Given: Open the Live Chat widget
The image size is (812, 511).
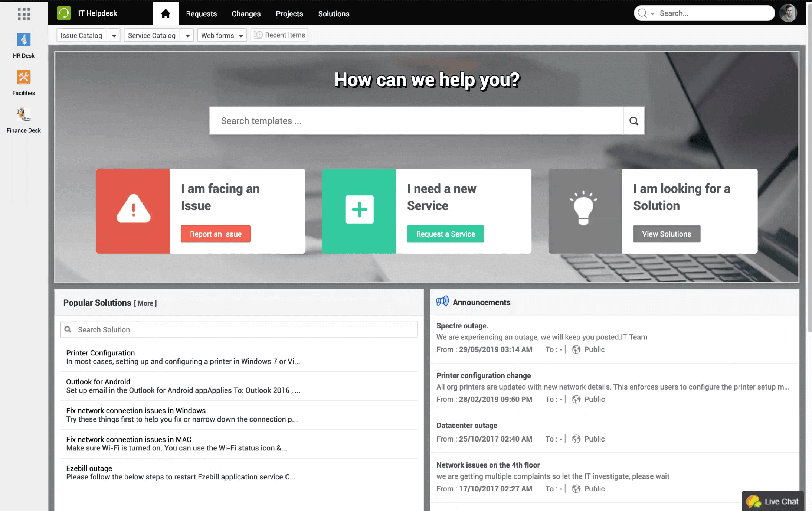Looking at the screenshot, I should pos(773,501).
